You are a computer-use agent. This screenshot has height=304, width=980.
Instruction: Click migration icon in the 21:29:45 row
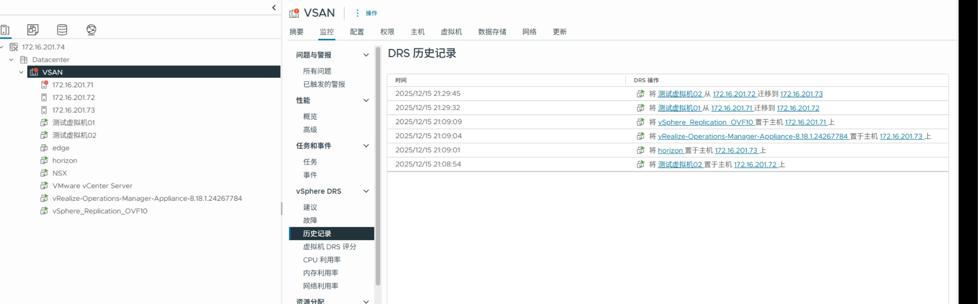click(641, 93)
